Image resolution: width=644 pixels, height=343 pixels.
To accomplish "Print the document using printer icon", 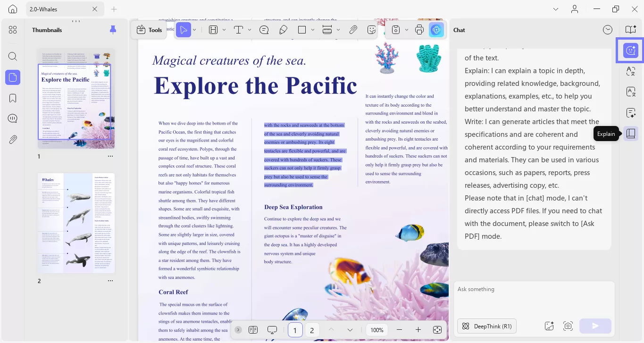I will pyautogui.click(x=419, y=30).
